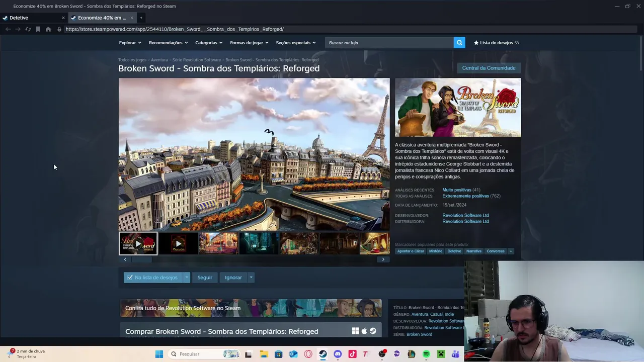Click the thumbnail strip scrollbar handle

(x=141, y=259)
